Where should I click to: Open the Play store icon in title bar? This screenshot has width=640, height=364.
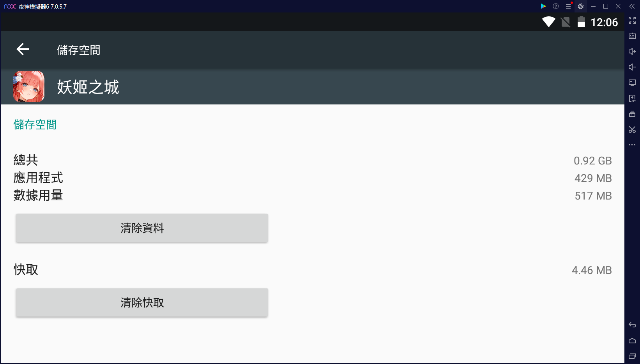tap(543, 6)
